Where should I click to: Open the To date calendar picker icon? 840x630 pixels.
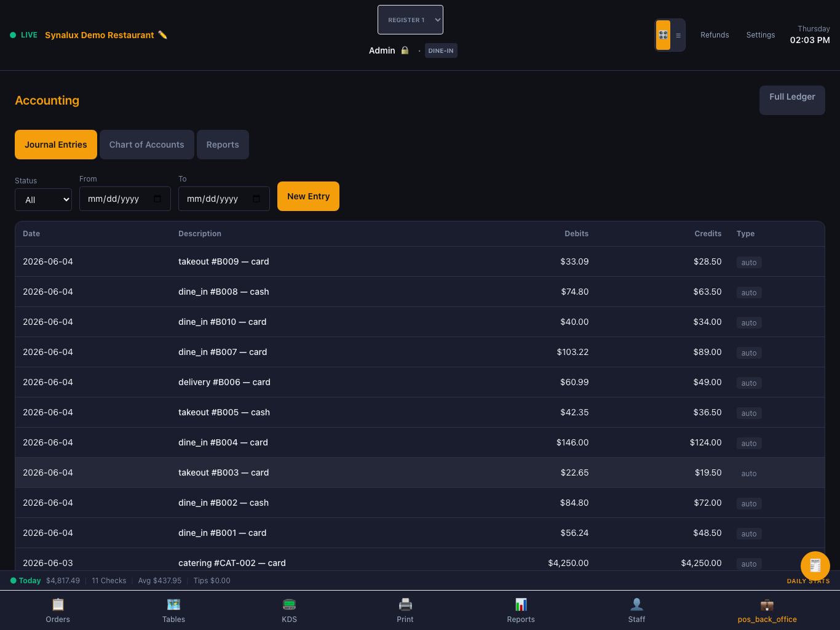(x=256, y=199)
